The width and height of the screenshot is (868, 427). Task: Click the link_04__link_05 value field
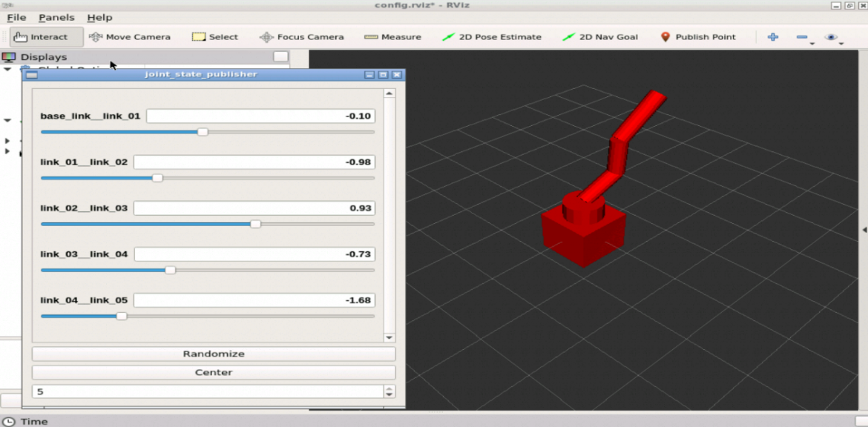tap(254, 300)
